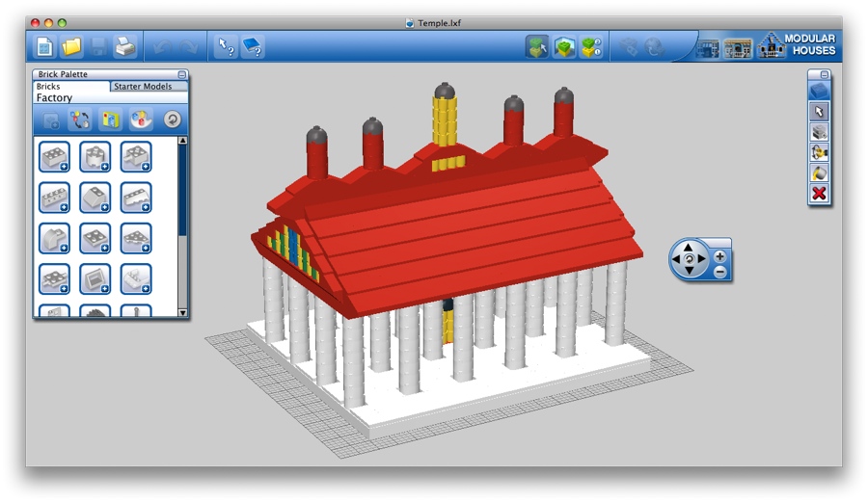Open the help book
Screen dimensions: 868x502
tap(253, 47)
